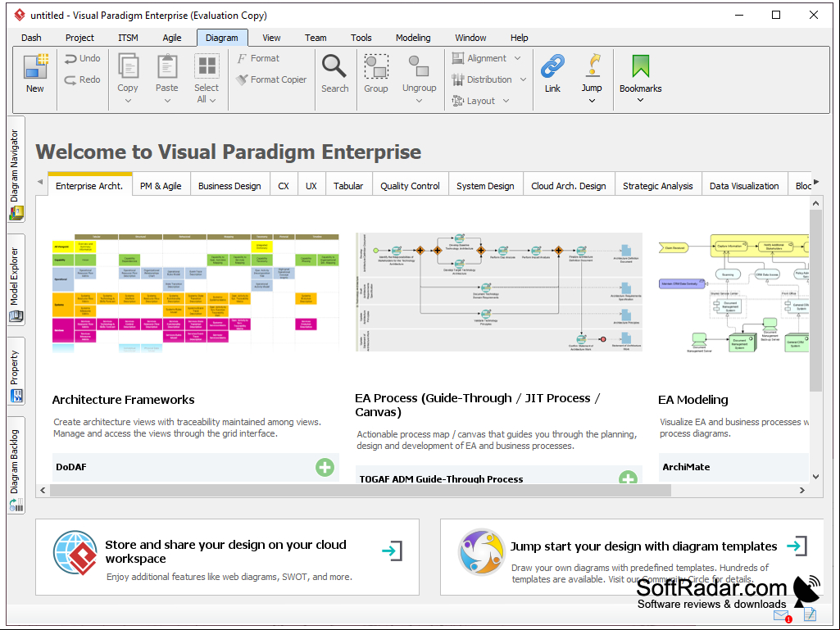
Task: Switch to the Agile ribbon tab
Action: 172,38
